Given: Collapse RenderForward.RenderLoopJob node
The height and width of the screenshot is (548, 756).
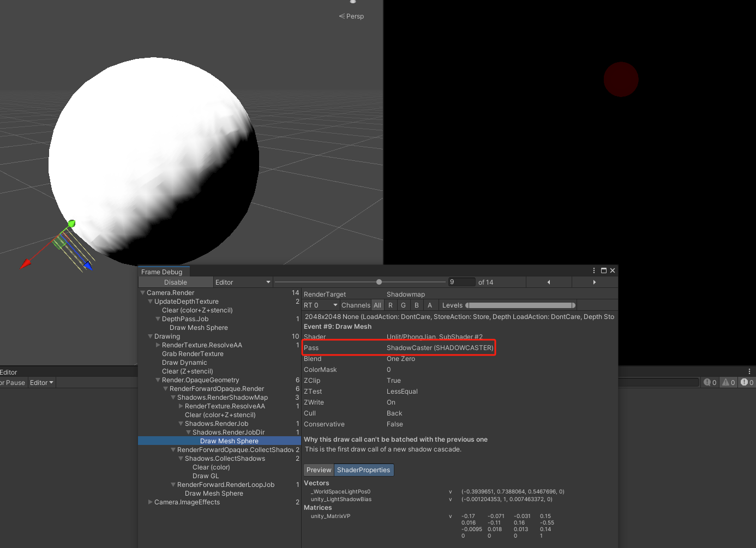Looking at the screenshot, I should point(173,485).
